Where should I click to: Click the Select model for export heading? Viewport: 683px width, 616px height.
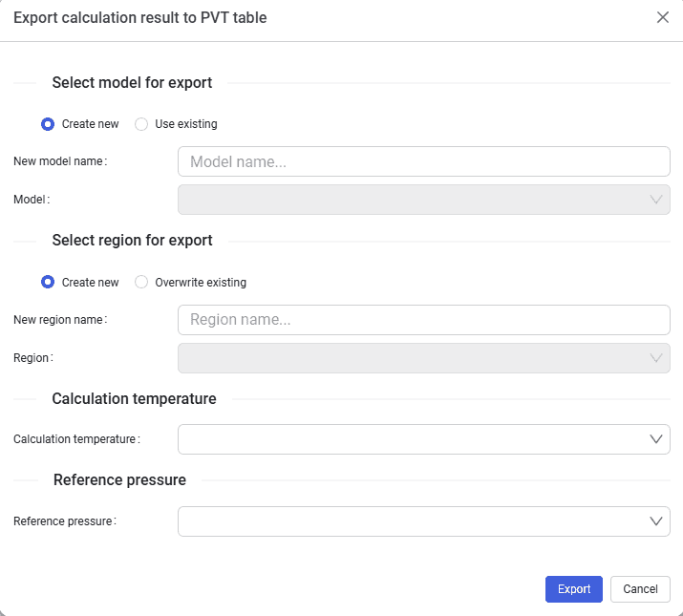(x=132, y=83)
